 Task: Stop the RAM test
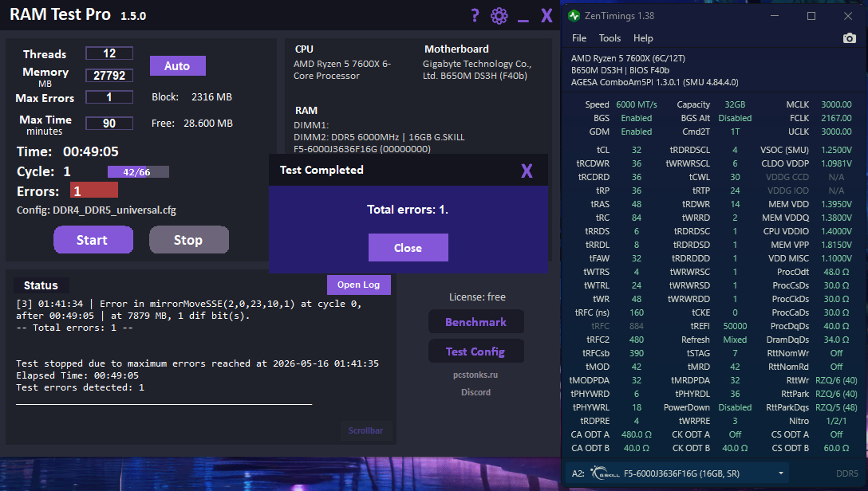pos(189,239)
